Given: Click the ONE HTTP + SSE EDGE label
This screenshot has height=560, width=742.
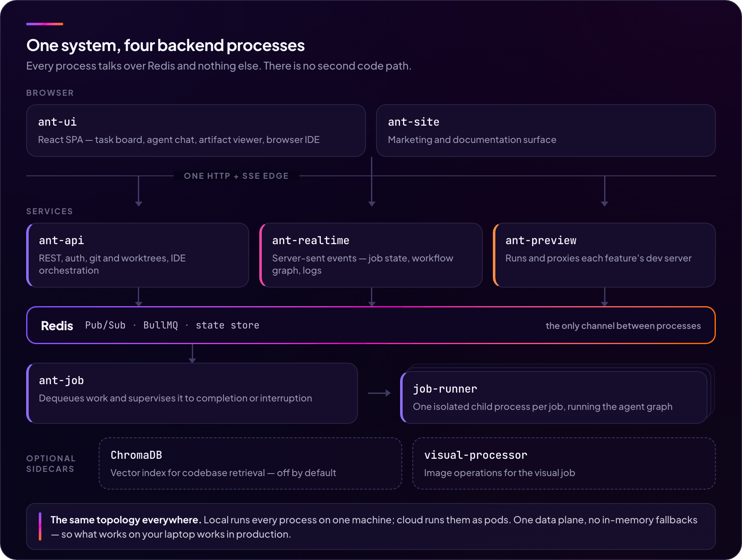Looking at the screenshot, I should click(237, 176).
